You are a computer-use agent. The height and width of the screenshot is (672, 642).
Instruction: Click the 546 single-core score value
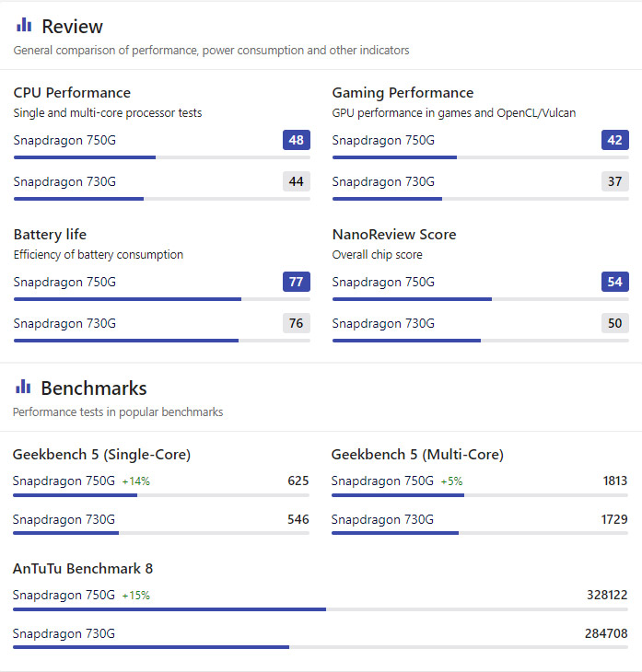298,519
